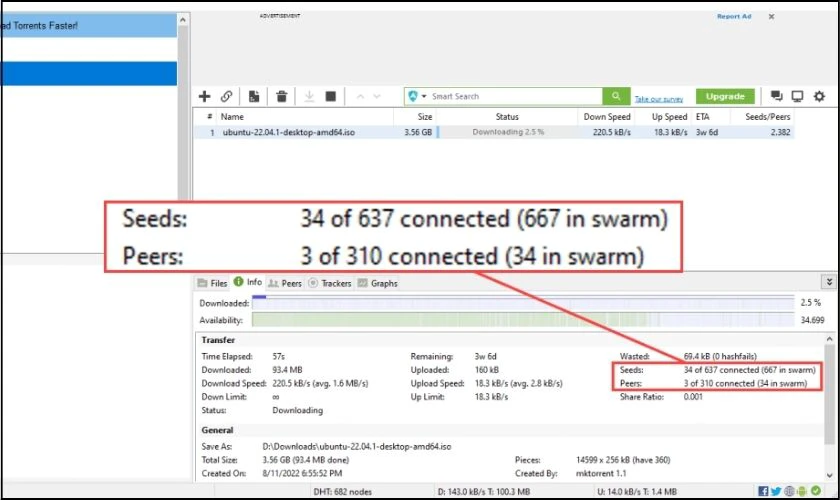This screenshot has width=840, height=500.
Task: Click the Add Torrent plus icon
Action: point(204,96)
